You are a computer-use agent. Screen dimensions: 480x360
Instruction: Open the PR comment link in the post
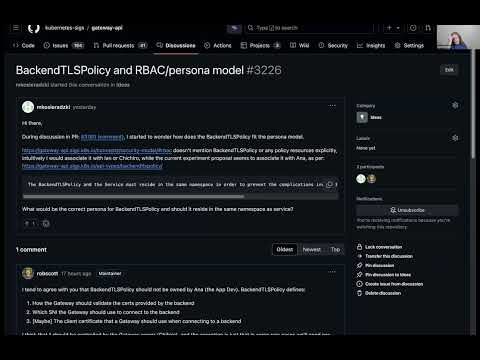[102, 137]
